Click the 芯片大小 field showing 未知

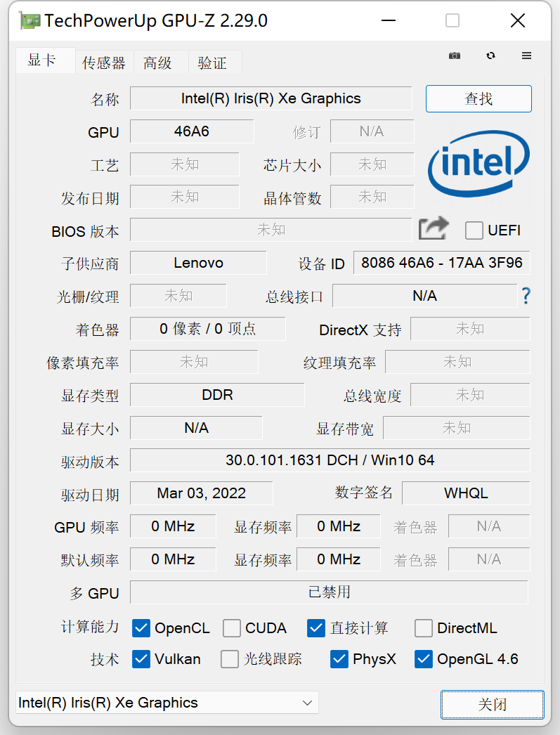tap(372, 164)
